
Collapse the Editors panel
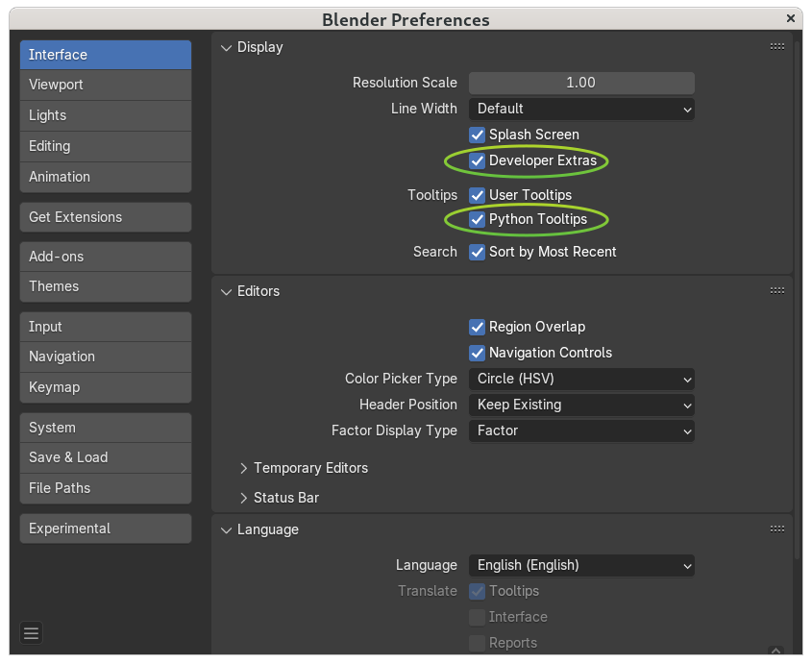point(227,292)
